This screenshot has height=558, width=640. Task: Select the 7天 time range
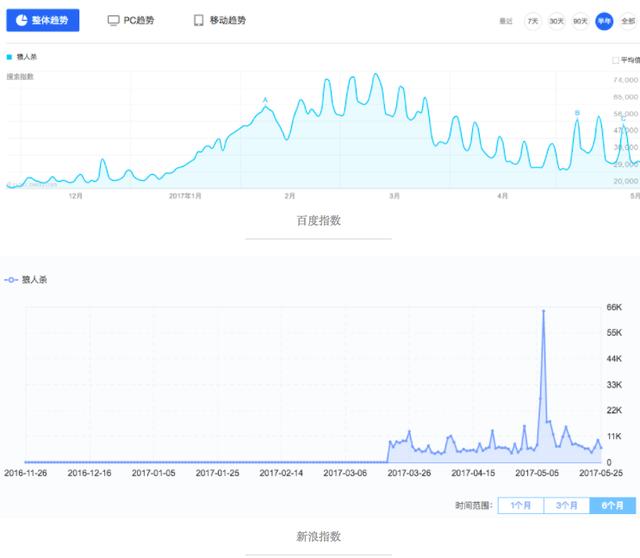[533, 21]
